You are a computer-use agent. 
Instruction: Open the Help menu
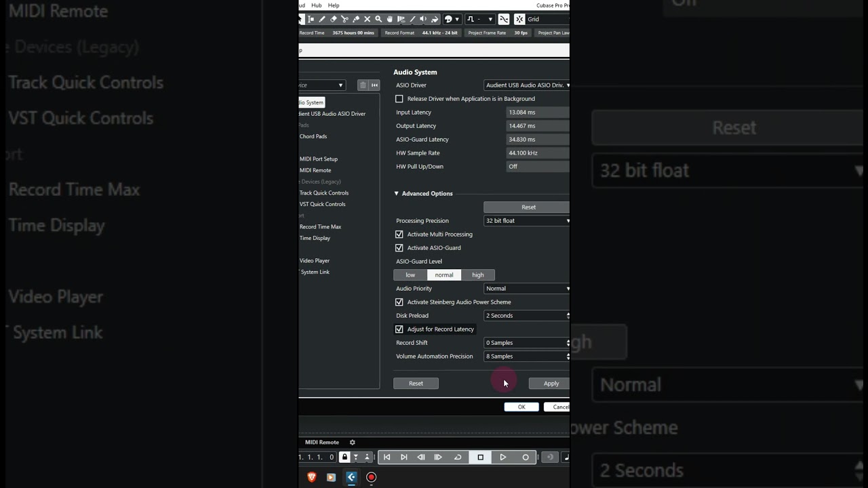(x=334, y=5)
